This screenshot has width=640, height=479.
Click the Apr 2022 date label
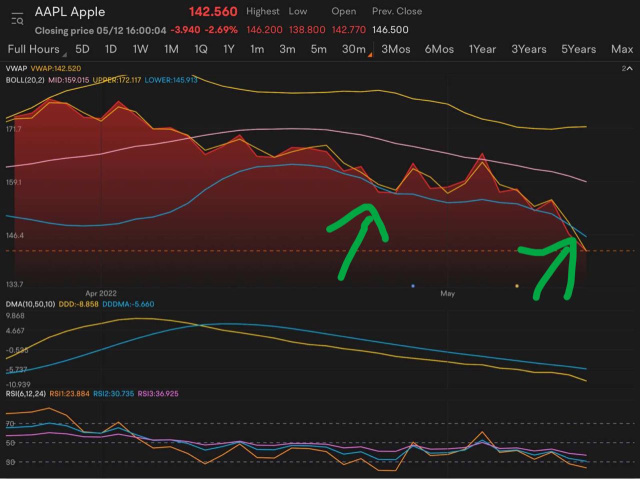(x=101, y=293)
